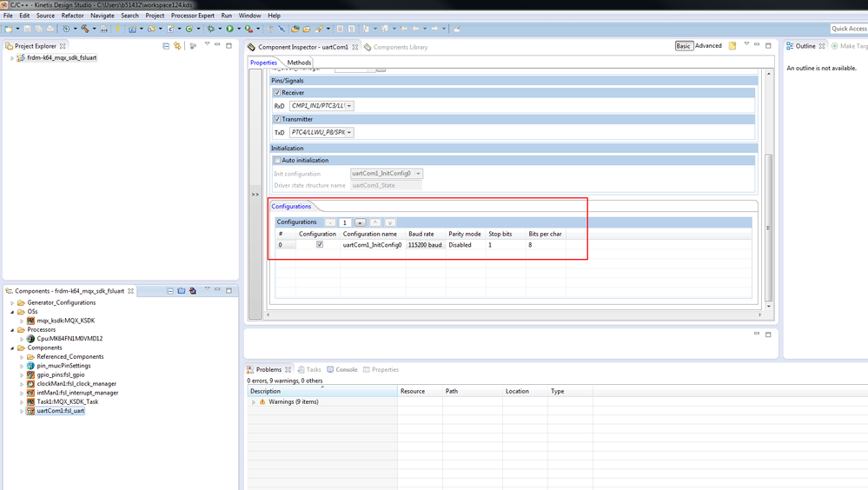868x490 pixels.
Task: Click the Build configurations gear toolbar icon
Action: tap(66, 29)
